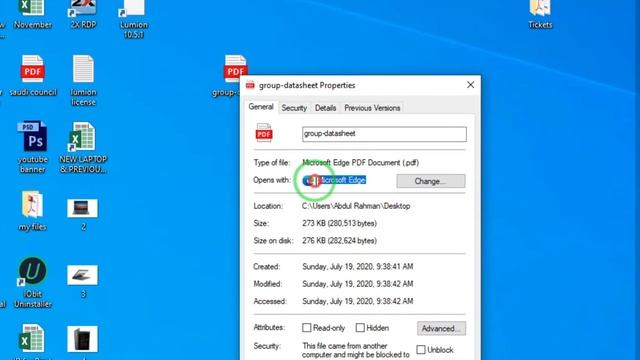Click the Modified date value
Screen dimensions: 640x360
click(358, 284)
